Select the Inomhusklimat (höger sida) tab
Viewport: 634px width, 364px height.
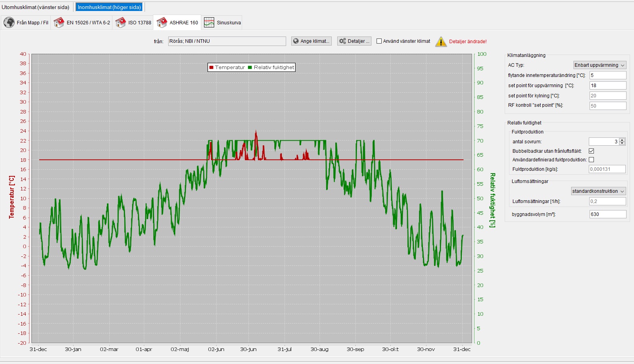click(x=109, y=7)
